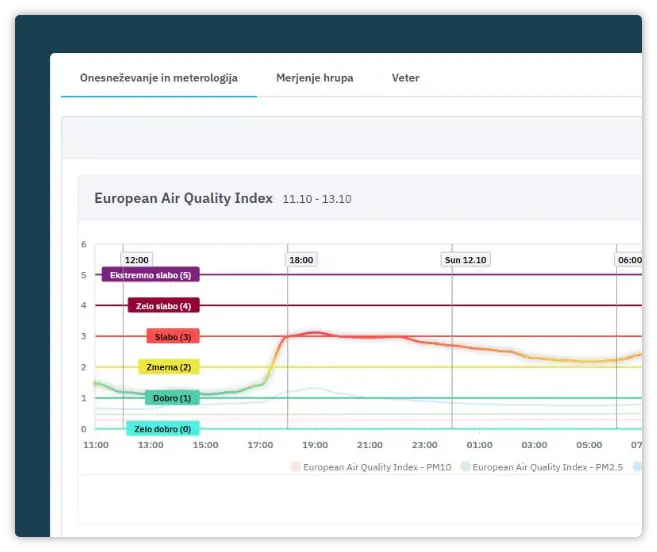This screenshot has width=657, height=552.
Task: Click the 18:00 timeline marker
Action: coord(301,260)
